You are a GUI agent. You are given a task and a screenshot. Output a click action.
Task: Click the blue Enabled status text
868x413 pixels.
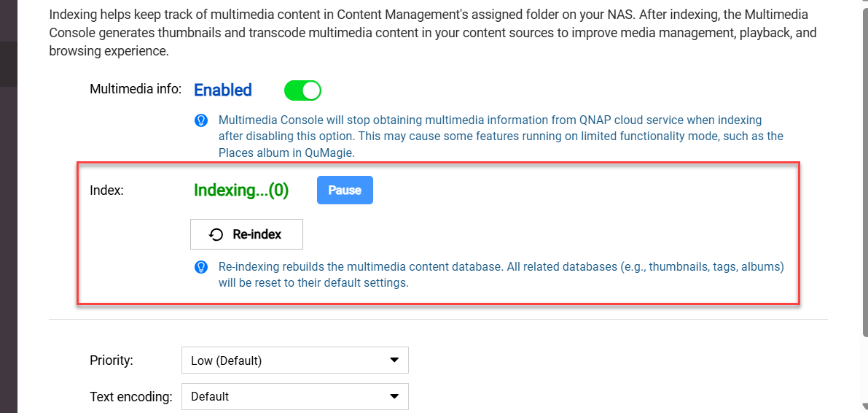click(223, 90)
